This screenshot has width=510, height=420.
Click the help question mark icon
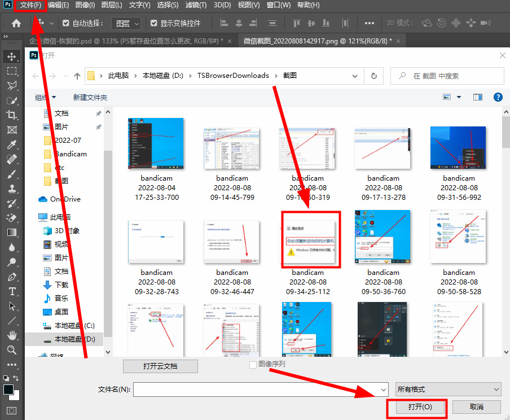point(498,97)
